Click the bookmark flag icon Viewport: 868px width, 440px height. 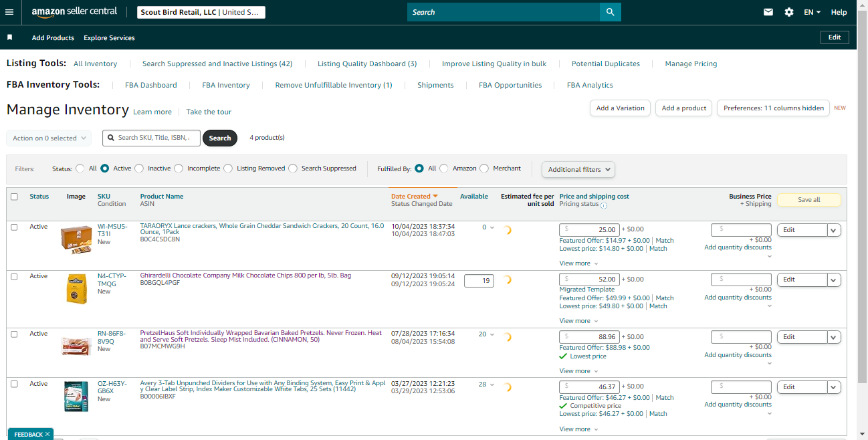pos(10,37)
